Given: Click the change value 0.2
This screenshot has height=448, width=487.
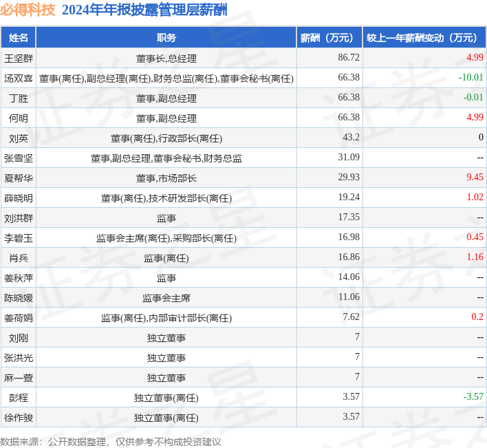Looking at the screenshot, I should pyautogui.click(x=477, y=317).
